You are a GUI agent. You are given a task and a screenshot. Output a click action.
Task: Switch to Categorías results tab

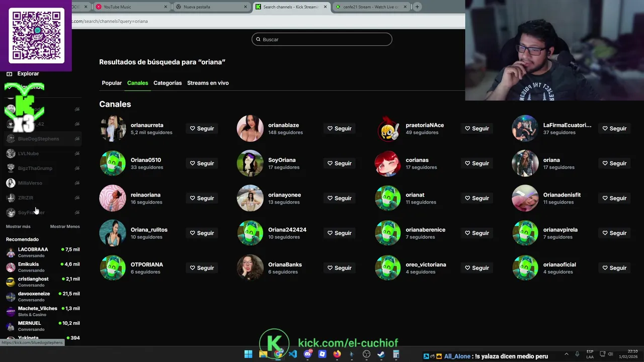click(x=168, y=83)
